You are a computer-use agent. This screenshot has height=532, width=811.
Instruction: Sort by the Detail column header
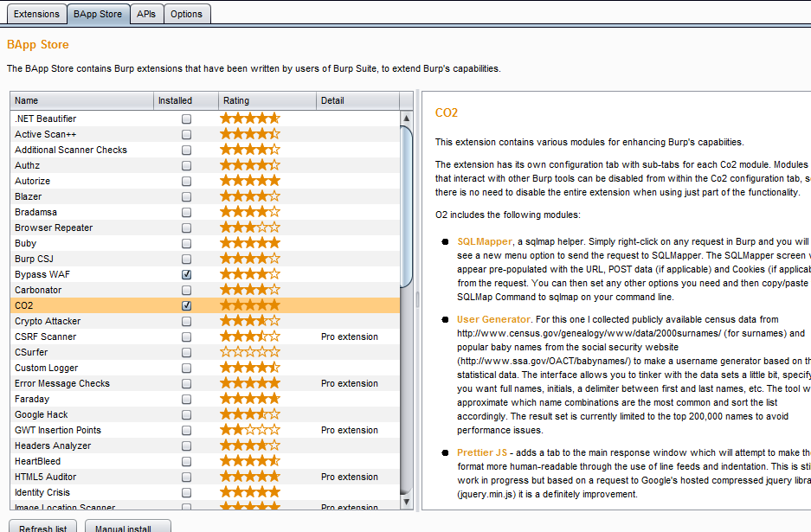coord(358,101)
